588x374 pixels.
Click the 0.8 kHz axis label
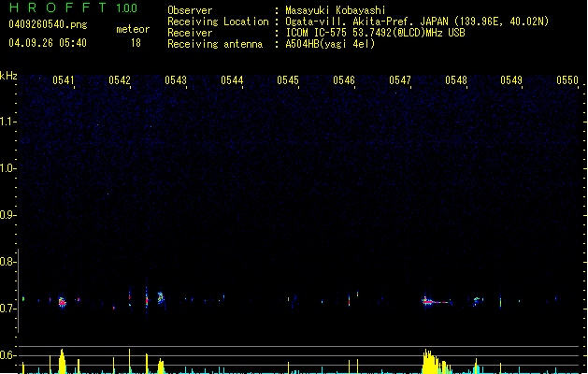(x=7, y=262)
